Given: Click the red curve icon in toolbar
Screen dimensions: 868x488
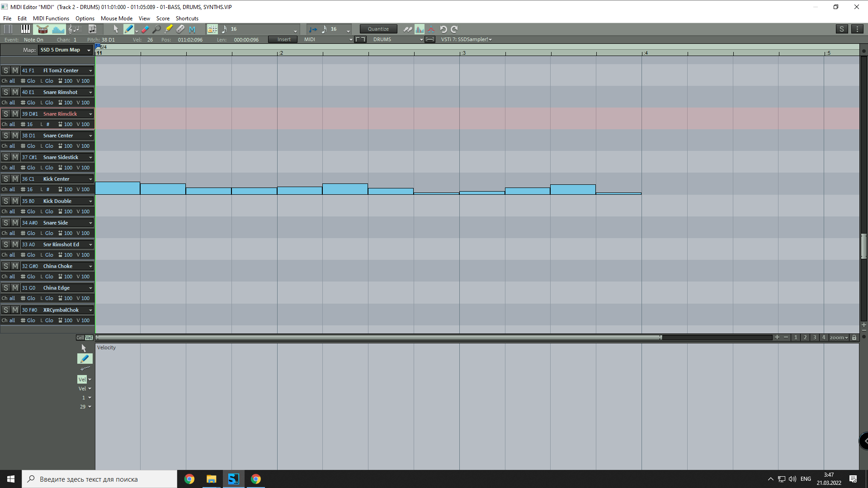Looking at the screenshot, I should [431, 29].
